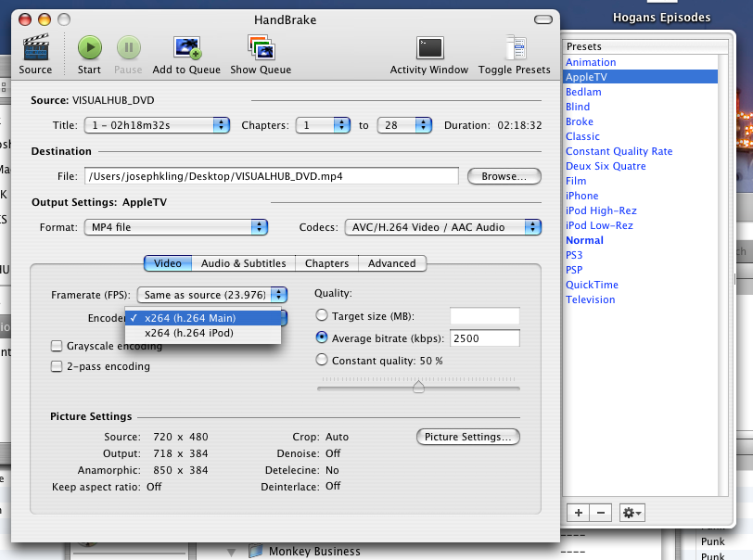Image resolution: width=753 pixels, height=560 pixels.
Task: Open the Activity Window icon
Action: tap(429, 48)
